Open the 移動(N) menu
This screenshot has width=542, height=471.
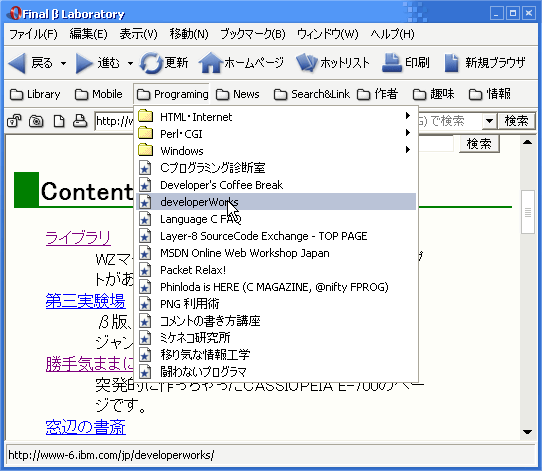189,34
